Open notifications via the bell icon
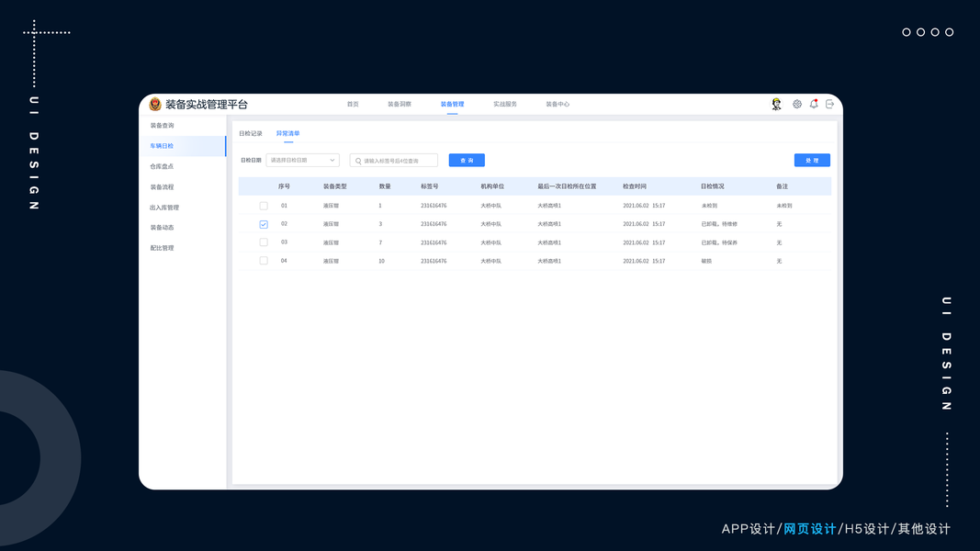This screenshot has height=551, width=980. [814, 105]
